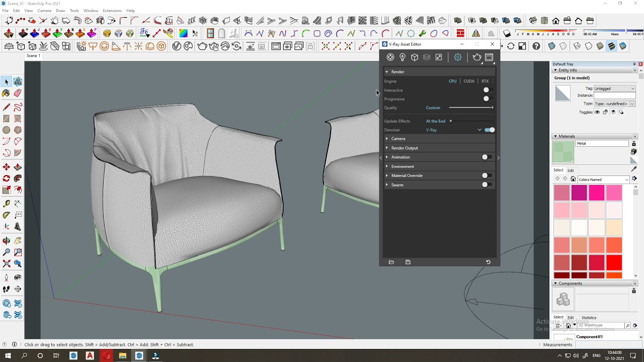Select the RTX render engine
The width and height of the screenshot is (644, 362).
485,81
